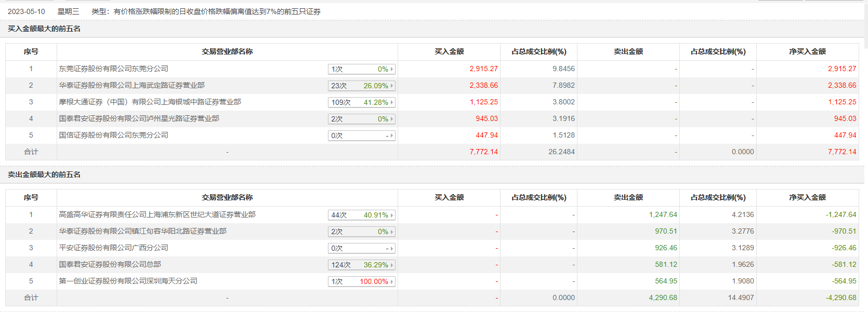The height and width of the screenshot is (312, 868).
Task: Expand the 0次 box for 平安证券广西分公司
Action: pos(362,248)
